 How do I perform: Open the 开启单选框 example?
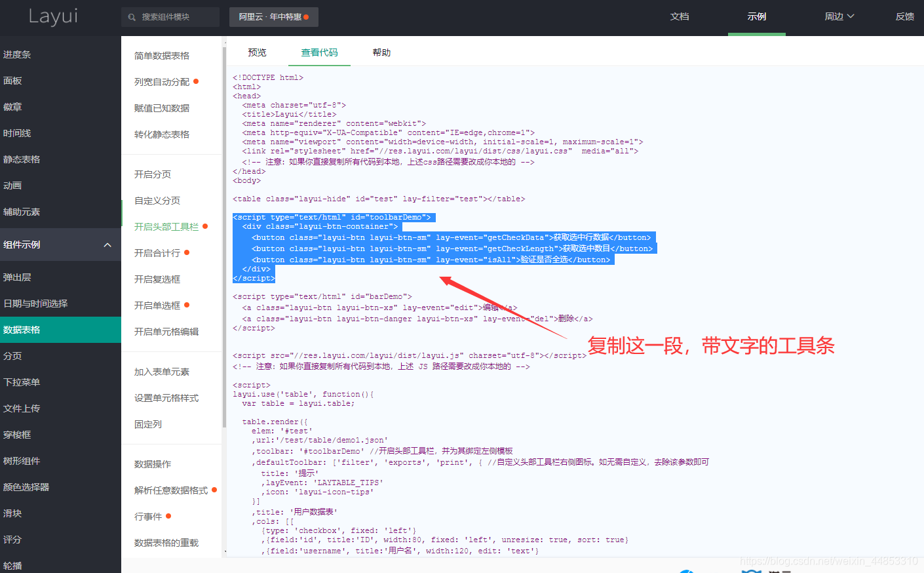click(157, 306)
